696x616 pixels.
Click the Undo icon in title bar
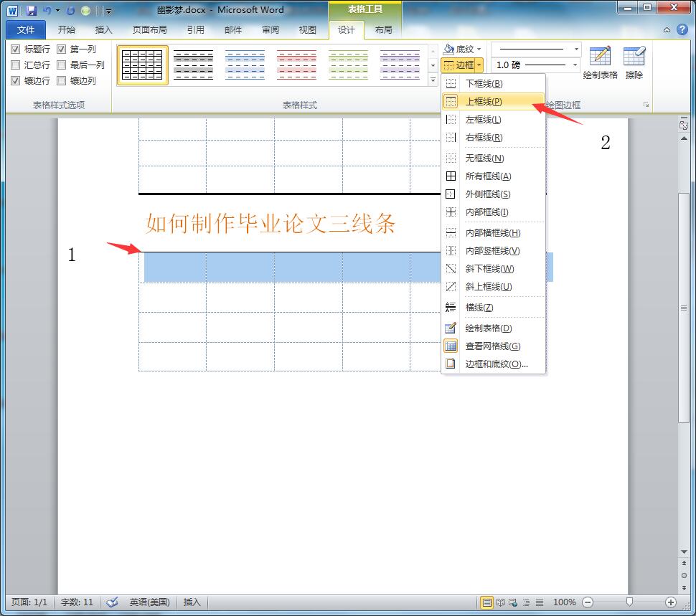47,10
